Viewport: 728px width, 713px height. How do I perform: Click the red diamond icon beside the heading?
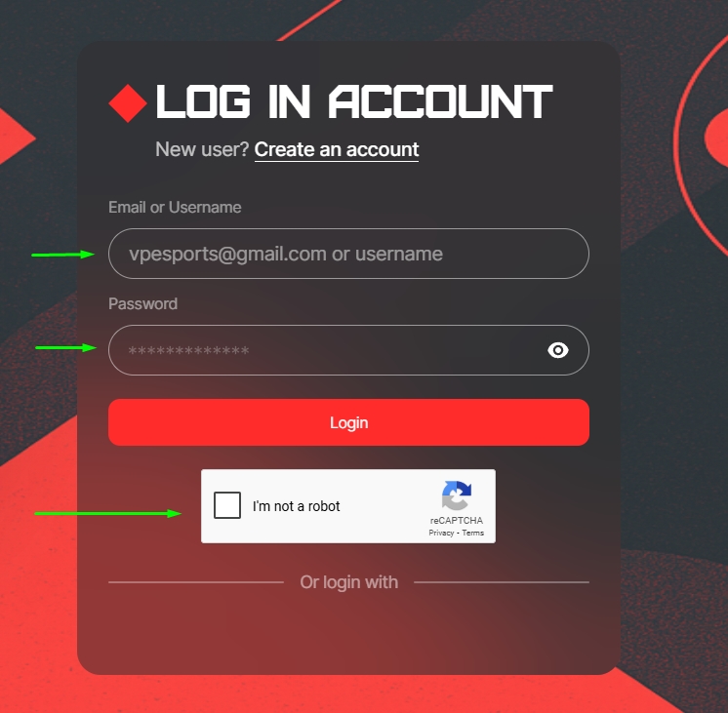click(x=128, y=103)
